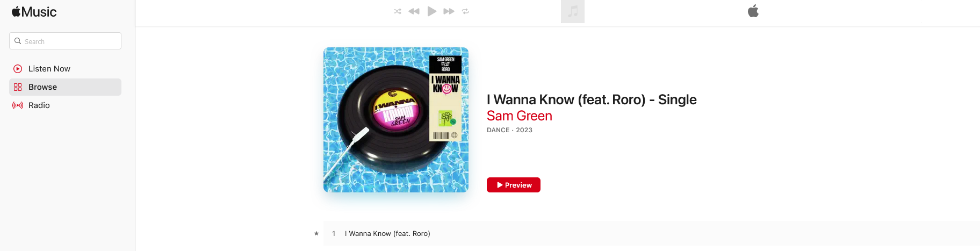Click the magnifying glass search icon
Viewport: 980px width, 251px height.
[x=18, y=41]
